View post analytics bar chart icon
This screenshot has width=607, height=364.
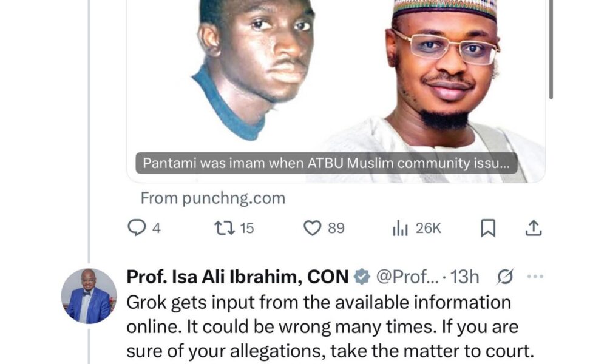click(400, 228)
